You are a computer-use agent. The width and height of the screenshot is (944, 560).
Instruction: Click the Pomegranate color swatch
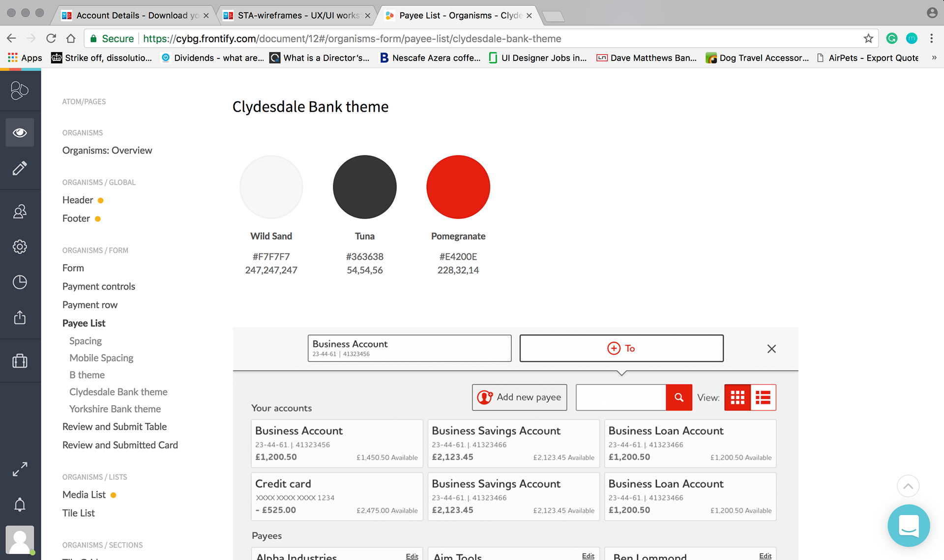point(458,187)
